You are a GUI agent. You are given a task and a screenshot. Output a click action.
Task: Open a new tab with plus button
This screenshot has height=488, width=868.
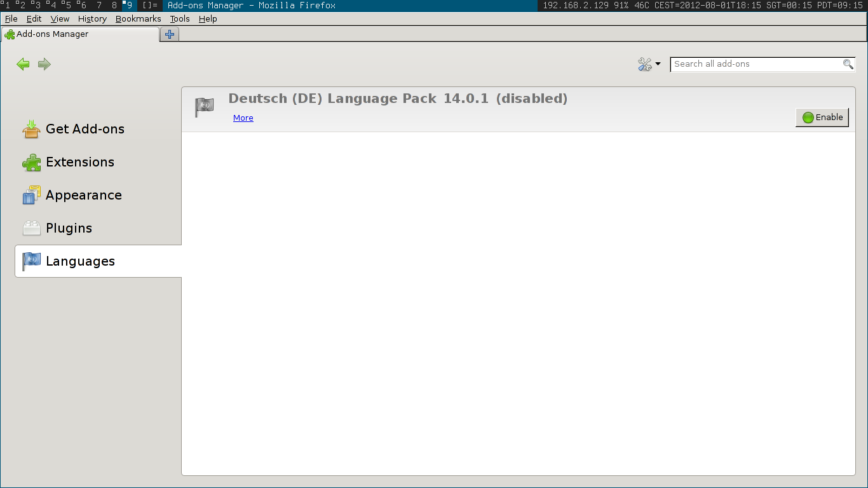[170, 34]
